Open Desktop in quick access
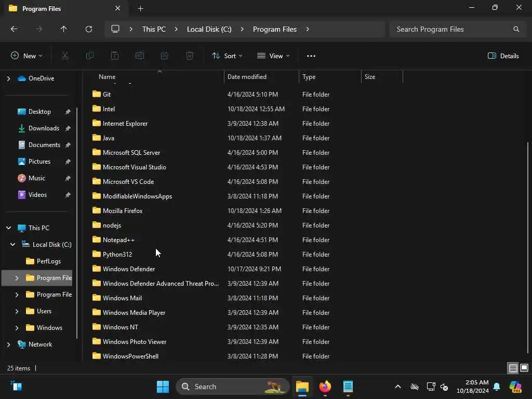 pyautogui.click(x=39, y=112)
